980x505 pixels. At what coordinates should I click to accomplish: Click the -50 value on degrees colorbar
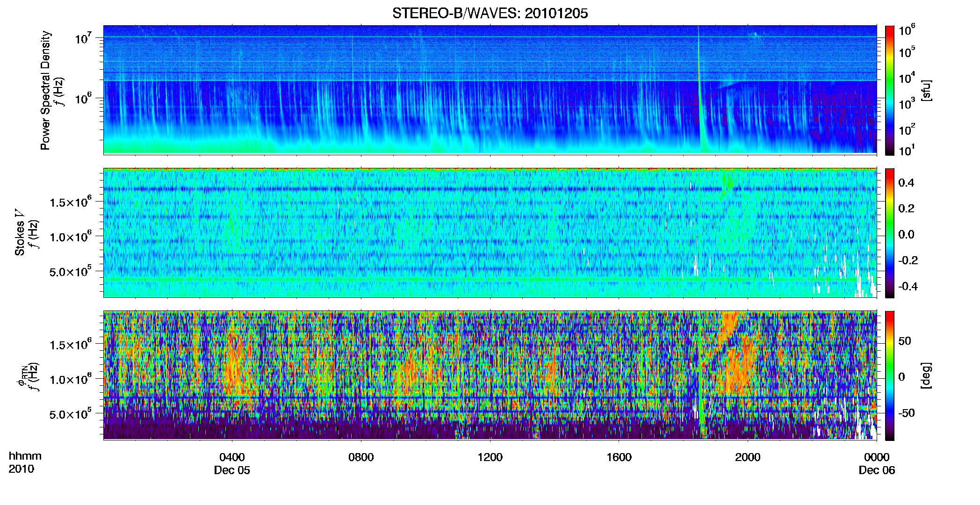point(906,413)
